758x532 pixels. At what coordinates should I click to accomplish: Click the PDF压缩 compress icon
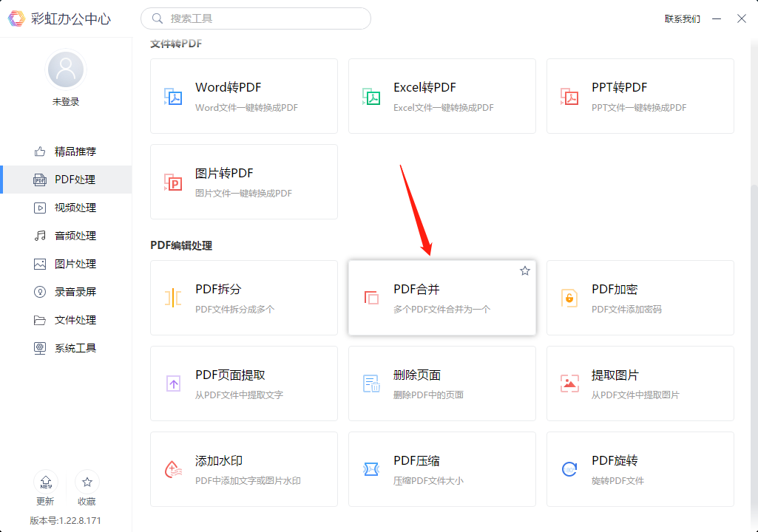pos(371,469)
